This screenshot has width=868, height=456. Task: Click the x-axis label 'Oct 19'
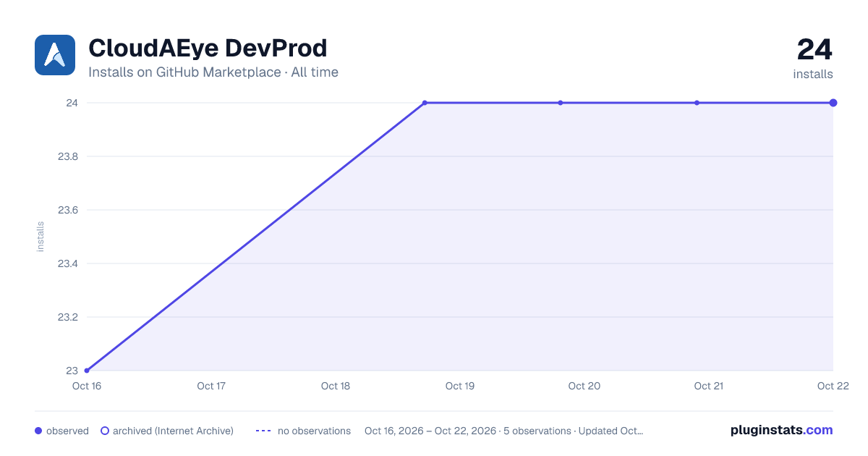point(460,386)
